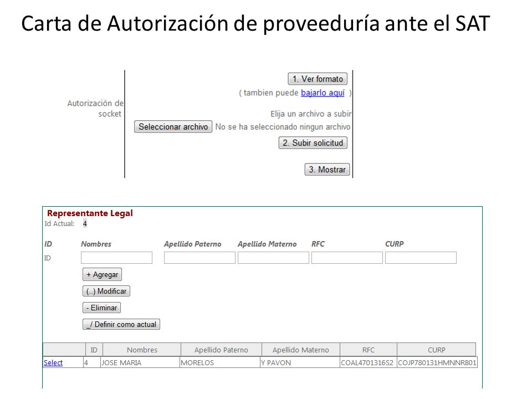Click the 'Id Actual' value 4
532x399 pixels.
pos(85,223)
